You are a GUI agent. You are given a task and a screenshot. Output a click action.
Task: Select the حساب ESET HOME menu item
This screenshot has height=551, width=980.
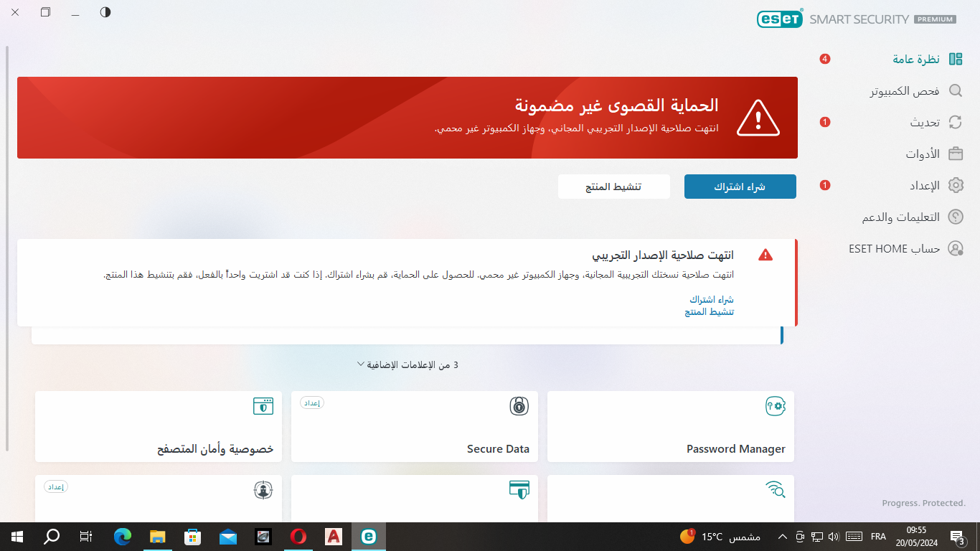pos(895,249)
